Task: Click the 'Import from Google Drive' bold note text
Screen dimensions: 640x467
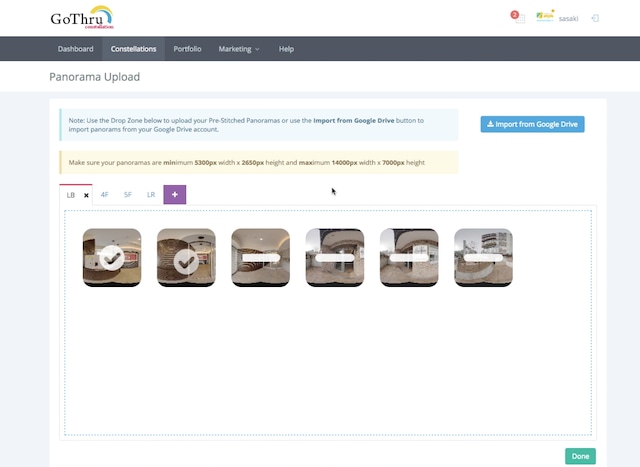Action: (353, 120)
